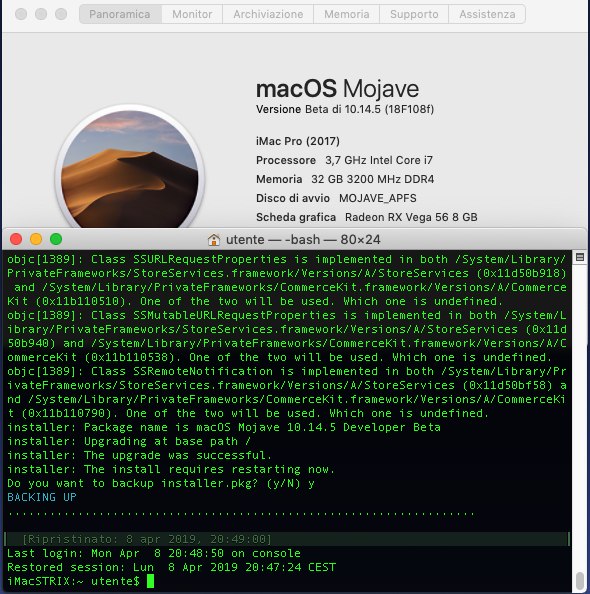Screen dimensions: 590x594
Task: Click the 'iMacSTRIX:~ utente$' prompt line
Action: click(73, 581)
